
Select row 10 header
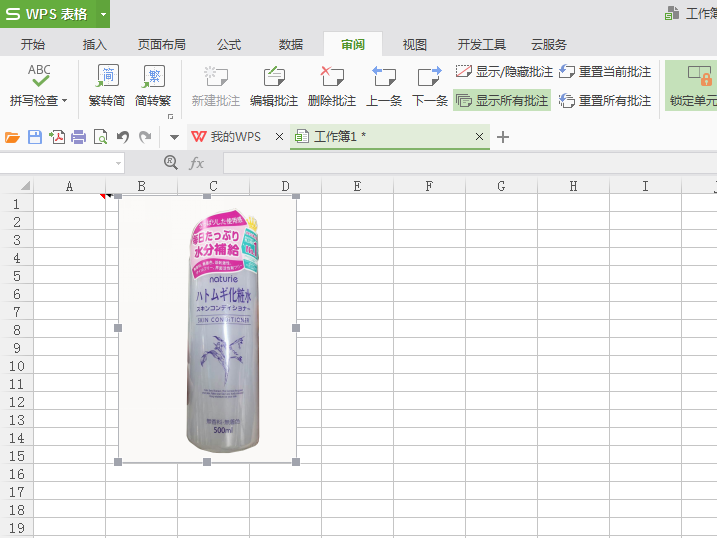[x=16, y=366]
